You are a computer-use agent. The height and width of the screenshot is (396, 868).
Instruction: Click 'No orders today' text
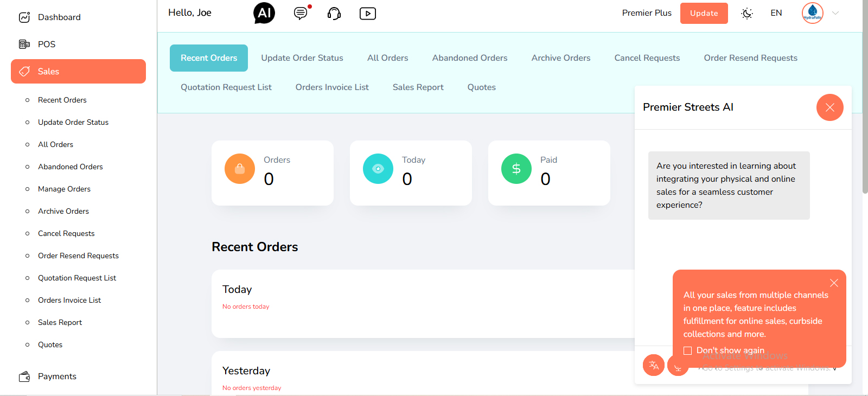(246, 307)
